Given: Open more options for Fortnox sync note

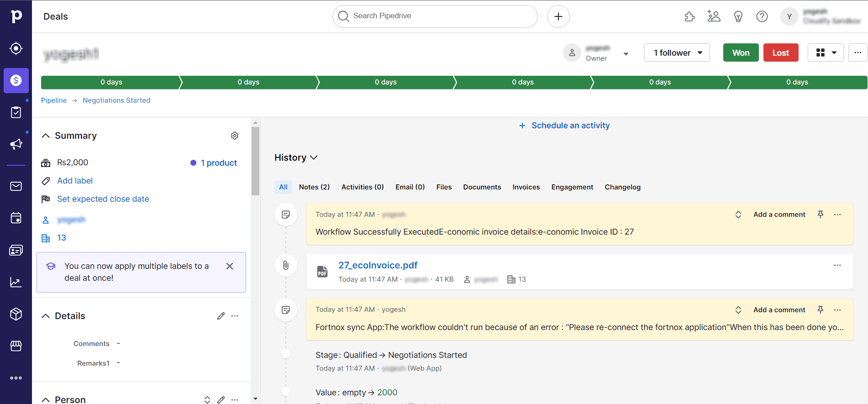Looking at the screenshot, I should tap(837, 310).
